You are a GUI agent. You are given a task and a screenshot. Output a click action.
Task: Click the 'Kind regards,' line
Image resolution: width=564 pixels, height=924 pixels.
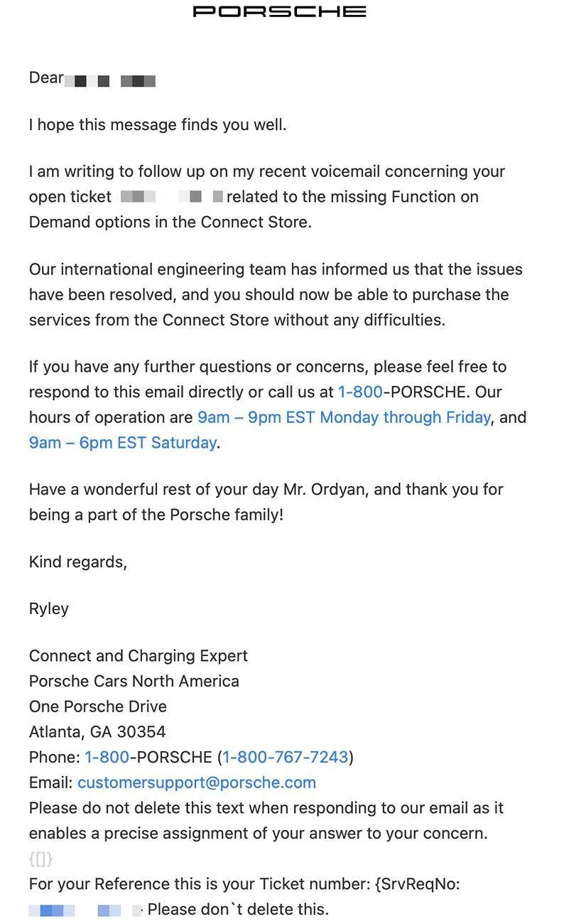78,562
